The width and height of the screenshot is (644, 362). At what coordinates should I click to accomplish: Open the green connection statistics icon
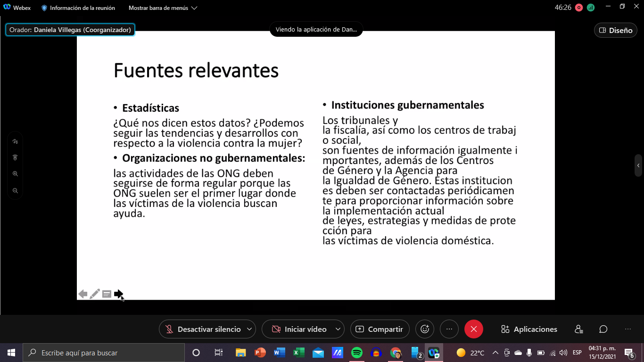[x=591, y=8]
